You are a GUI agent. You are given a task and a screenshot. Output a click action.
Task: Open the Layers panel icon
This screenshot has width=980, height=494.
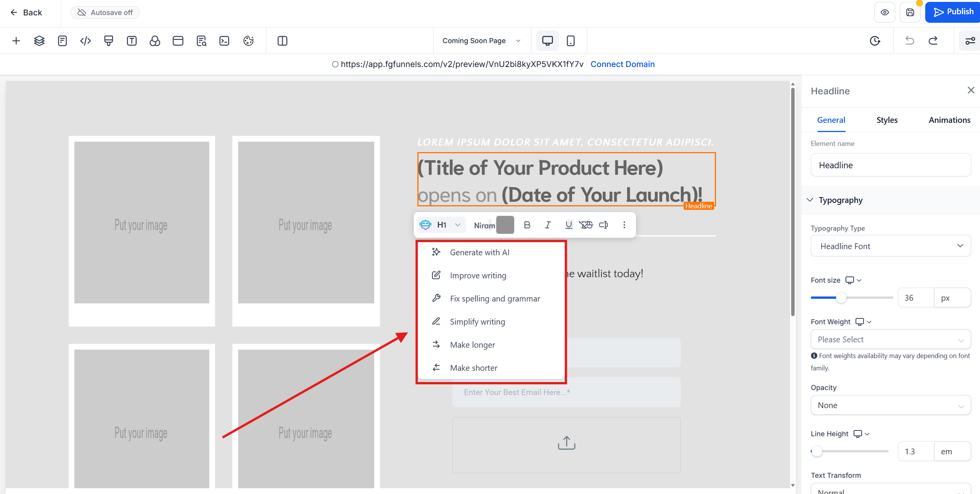click(39, 41)
